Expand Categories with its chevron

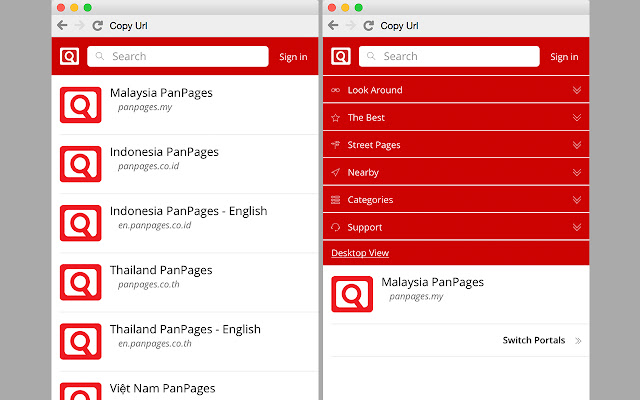click(577, 200)
